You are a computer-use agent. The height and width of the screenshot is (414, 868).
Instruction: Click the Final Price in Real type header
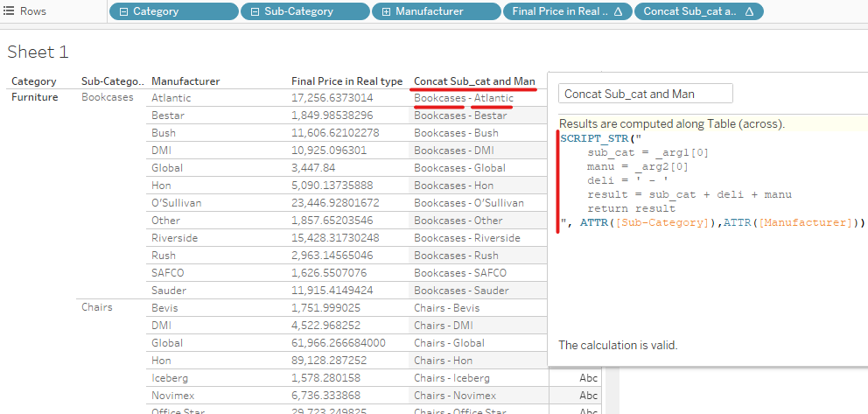346,81
